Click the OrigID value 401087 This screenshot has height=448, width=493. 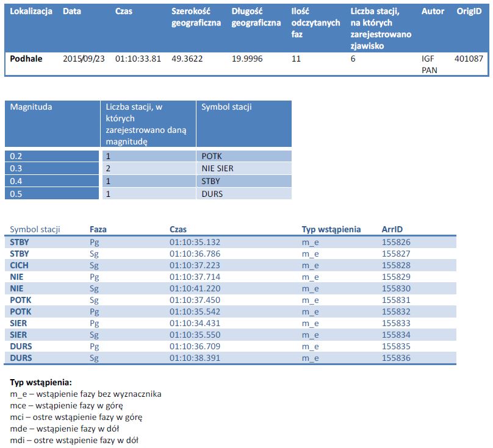pyautogui.click(x=469, y=59)
